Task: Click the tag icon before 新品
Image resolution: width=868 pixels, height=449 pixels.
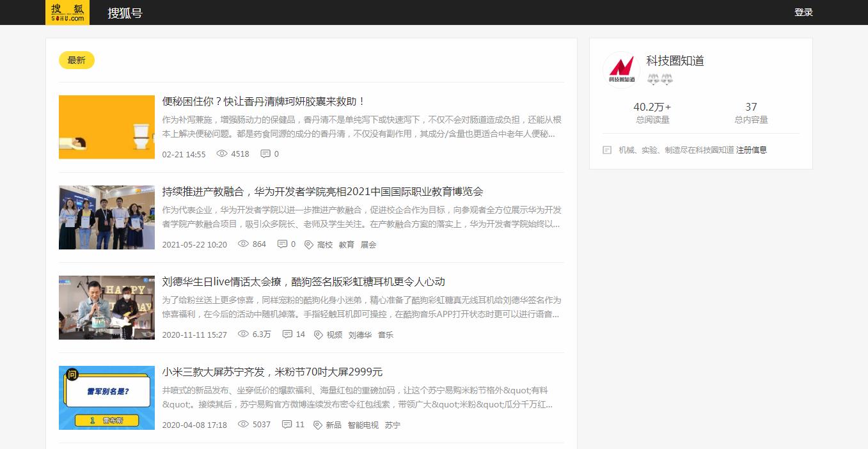Action: [x=317, y=425]
